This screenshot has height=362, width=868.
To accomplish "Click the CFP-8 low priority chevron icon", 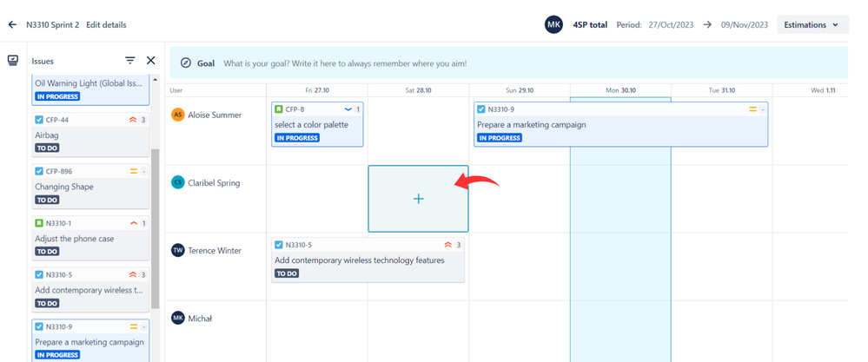I will click(x=348, y=109).
